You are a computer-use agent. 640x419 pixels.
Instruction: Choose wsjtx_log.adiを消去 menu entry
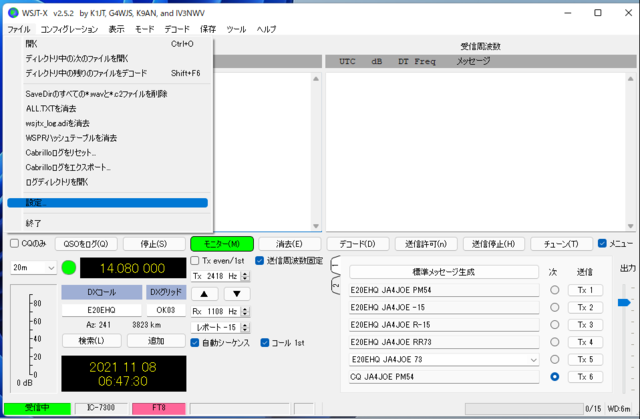[107, 123]
